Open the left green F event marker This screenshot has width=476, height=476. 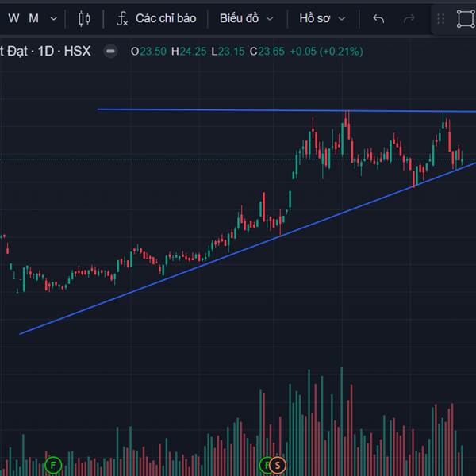(53, 465)
